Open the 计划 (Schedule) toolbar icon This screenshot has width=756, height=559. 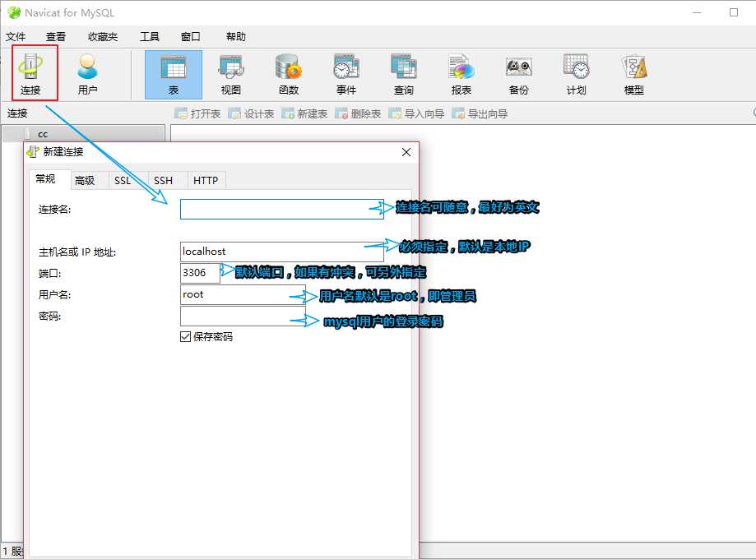click(576, 75)
